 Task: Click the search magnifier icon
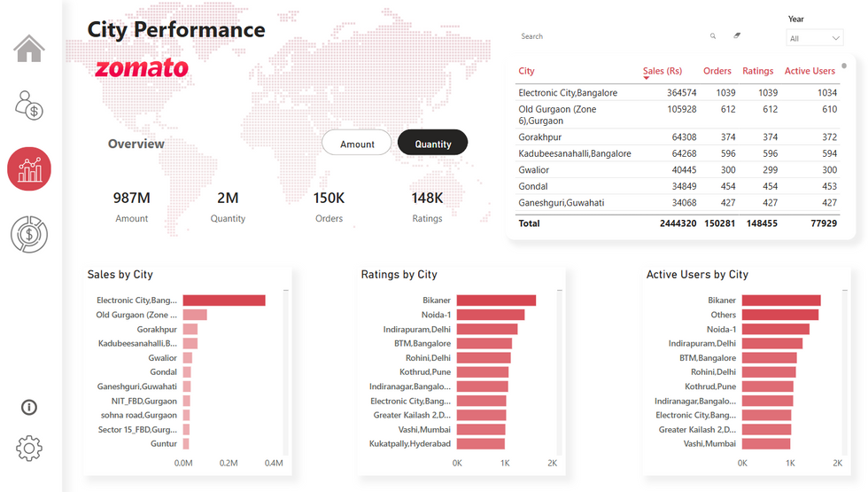click(713, 36)
